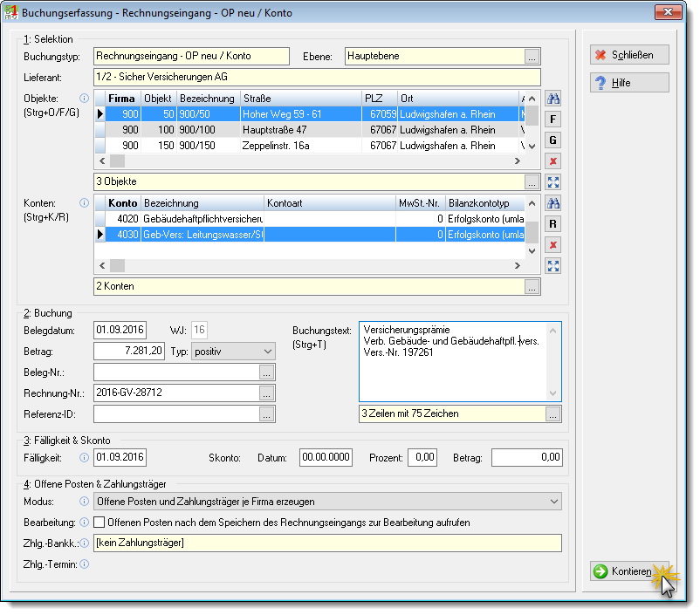Click the binoculars search icon beside Konten
700x615 pixels.
point(552,203)
